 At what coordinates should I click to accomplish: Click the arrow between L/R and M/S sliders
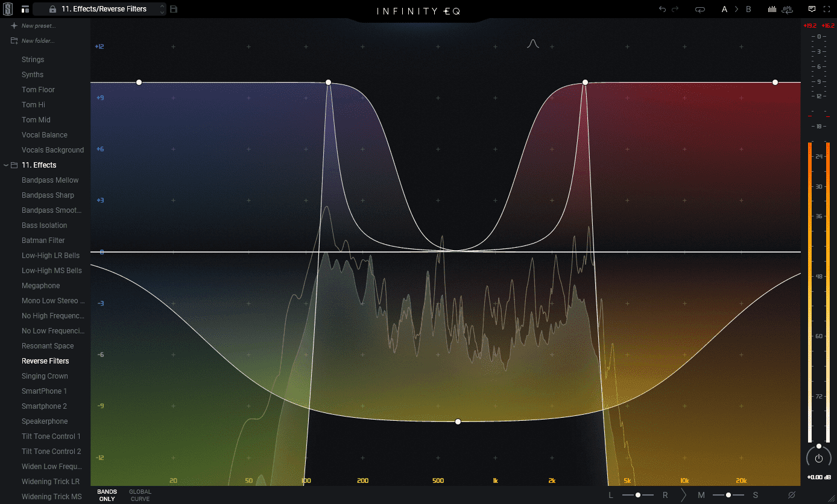pos(683,495)
